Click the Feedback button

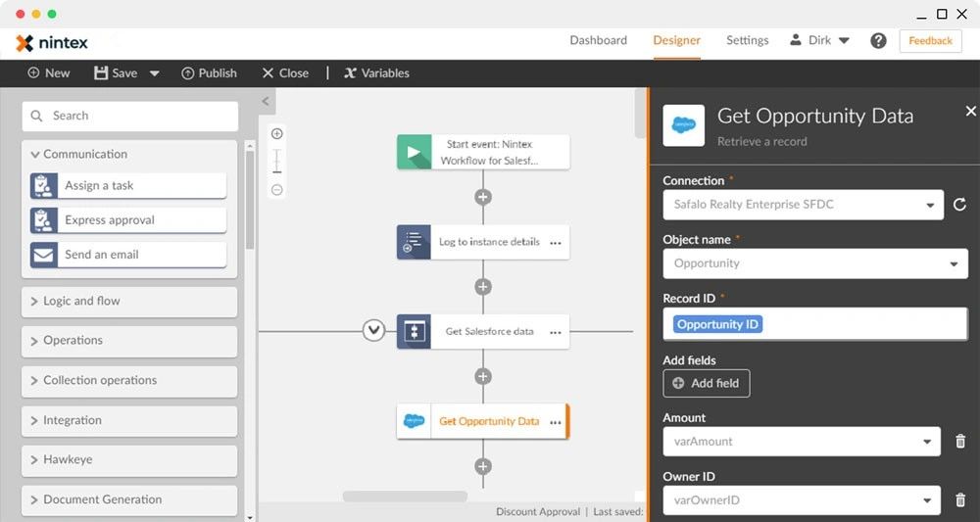(930, 40)
